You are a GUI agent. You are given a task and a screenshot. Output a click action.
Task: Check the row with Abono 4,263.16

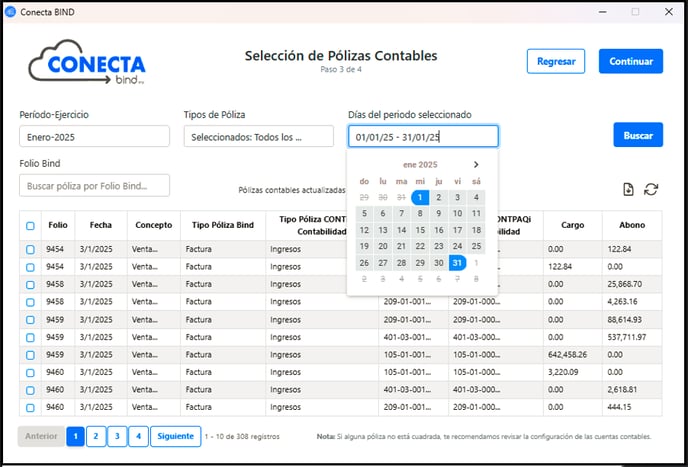30,302
